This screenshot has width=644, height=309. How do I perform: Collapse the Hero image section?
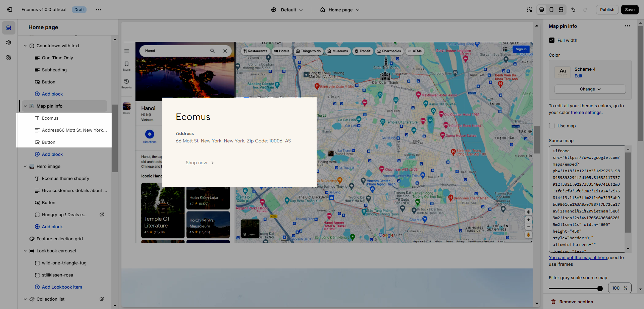click(25, 166)
